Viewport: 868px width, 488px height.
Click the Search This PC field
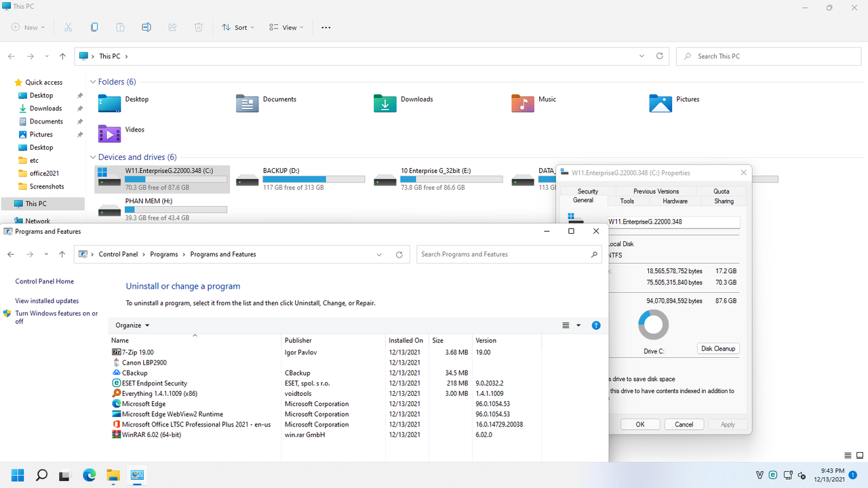pyautogui.click(x=768, y=56)
